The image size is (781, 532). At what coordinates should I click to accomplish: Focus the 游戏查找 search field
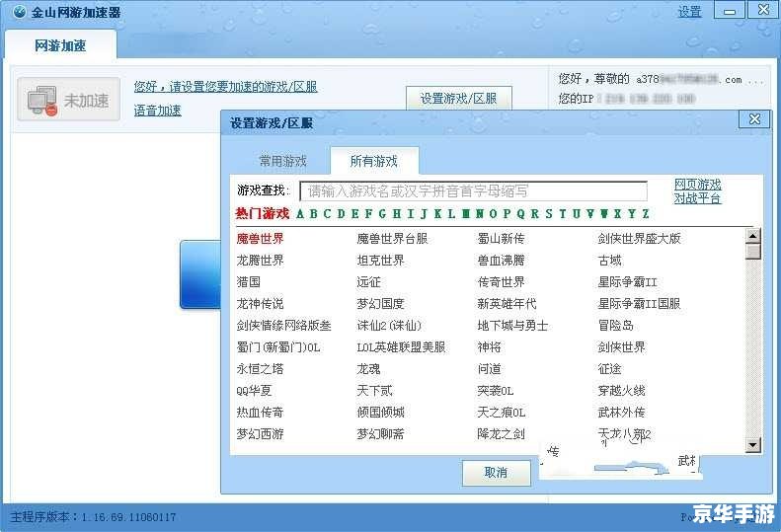[x=473, y=190]
